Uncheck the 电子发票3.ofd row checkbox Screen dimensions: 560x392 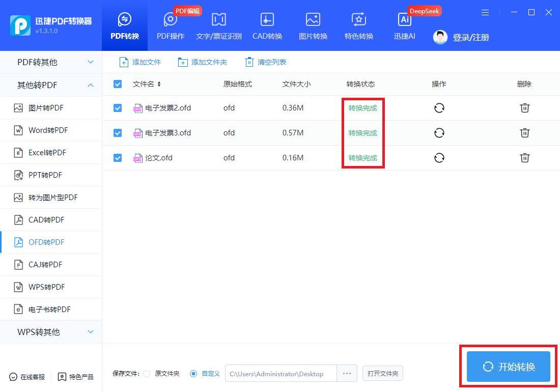[x=118, y=133]
